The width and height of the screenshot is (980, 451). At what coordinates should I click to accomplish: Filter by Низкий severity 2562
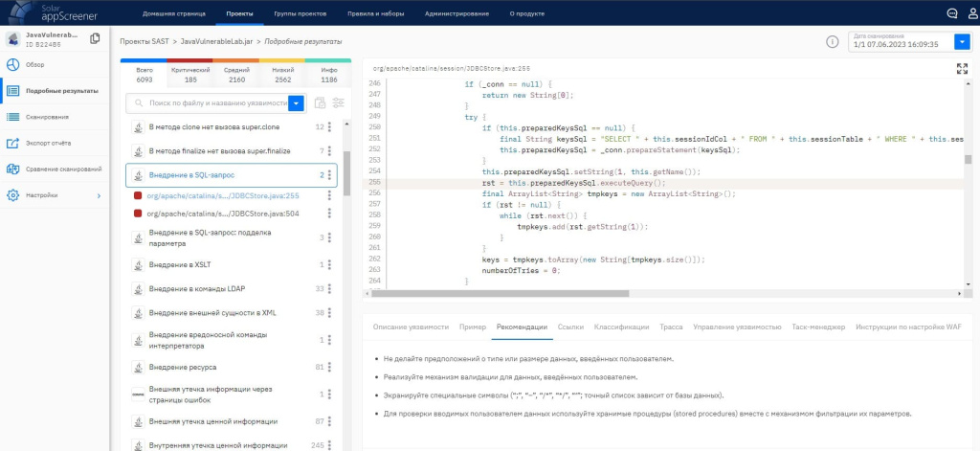(x=282, y=75)
